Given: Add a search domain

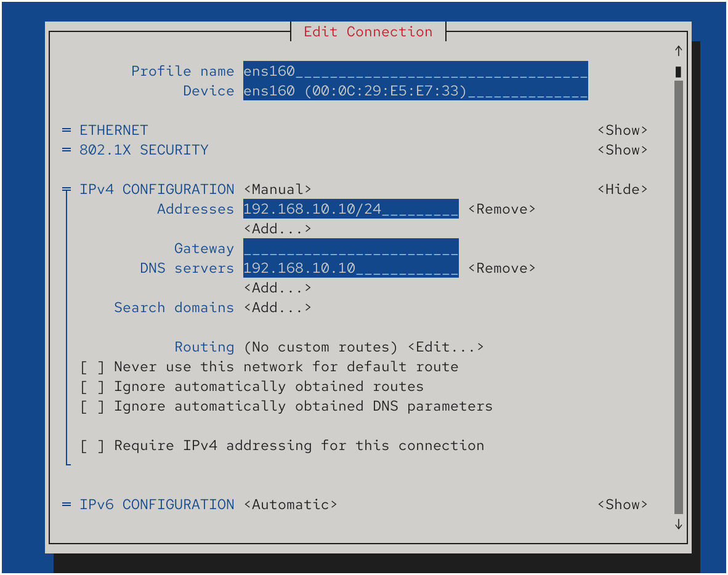Looking at the screenshot, I should [x=277, y=308].
